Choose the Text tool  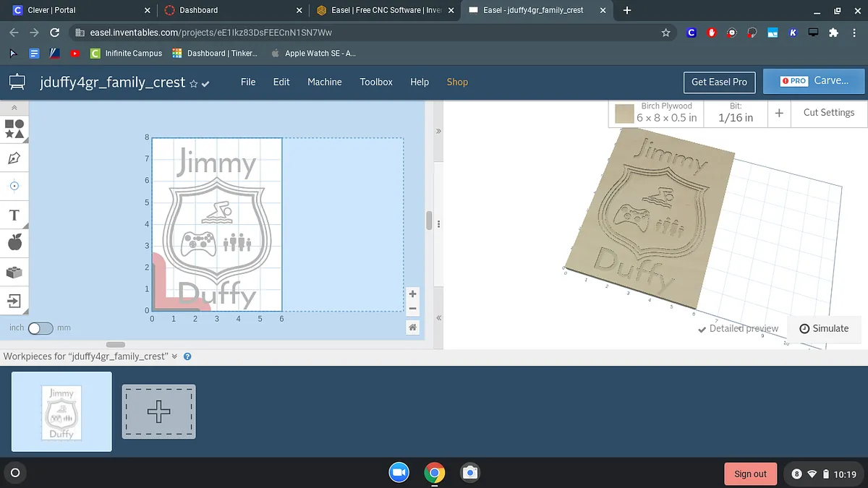click(x=14, y=215)
